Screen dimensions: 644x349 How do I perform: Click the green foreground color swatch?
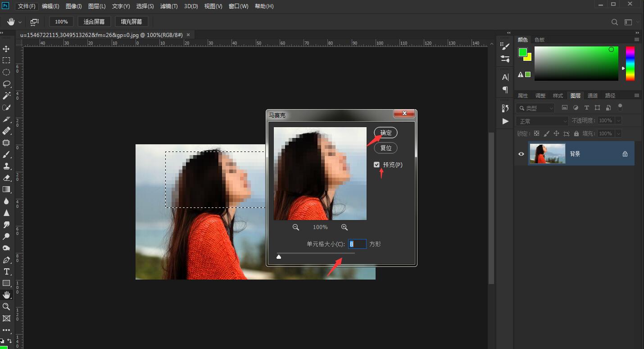point(522,52)
